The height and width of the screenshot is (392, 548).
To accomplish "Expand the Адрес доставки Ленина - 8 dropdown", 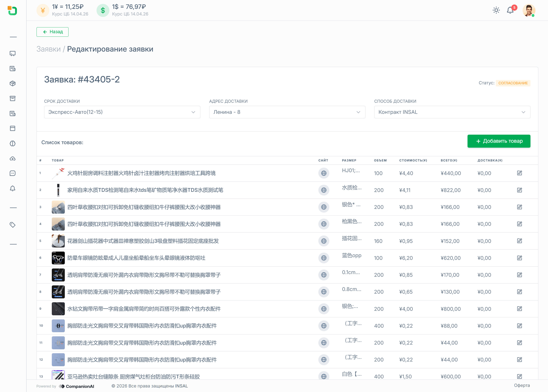I will (x=287, y=112).
